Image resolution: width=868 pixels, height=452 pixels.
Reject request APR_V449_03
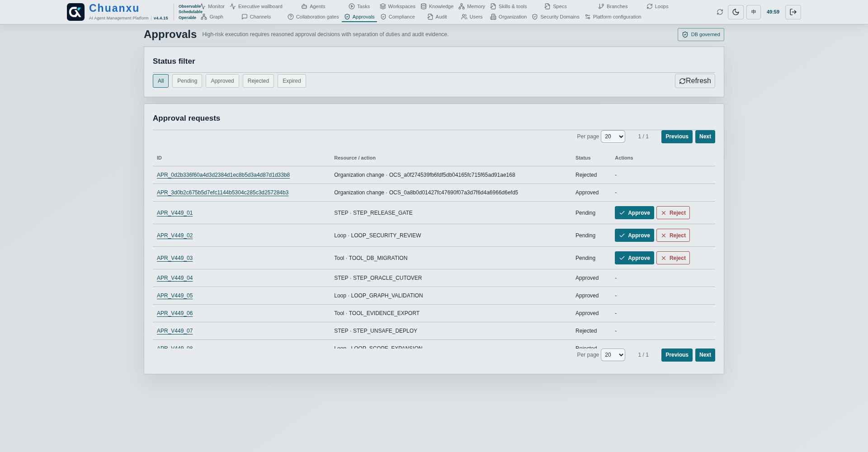pyautogui.click(x=673, y=258)
